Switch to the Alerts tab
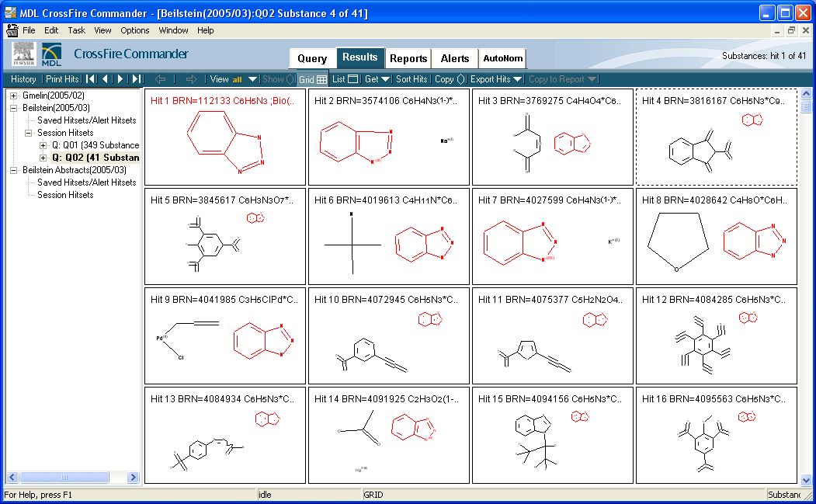The image size is (816, 504). (x=455, y=58)
